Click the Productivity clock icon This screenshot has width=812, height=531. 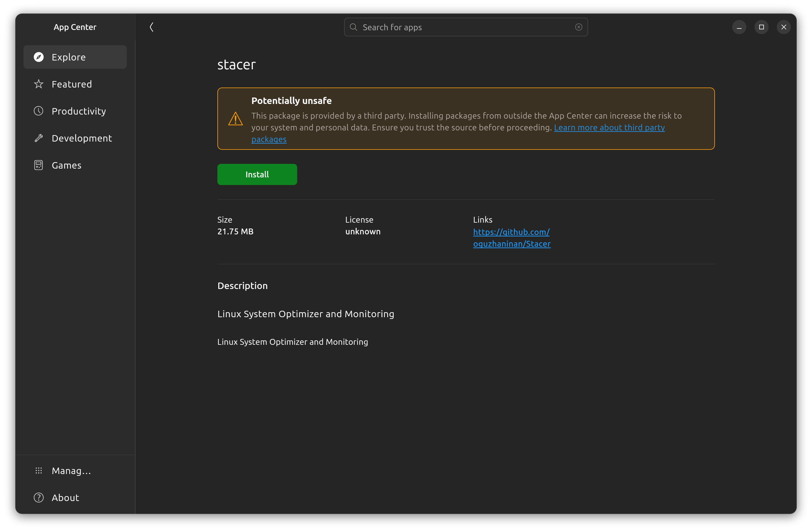(38, 111)
